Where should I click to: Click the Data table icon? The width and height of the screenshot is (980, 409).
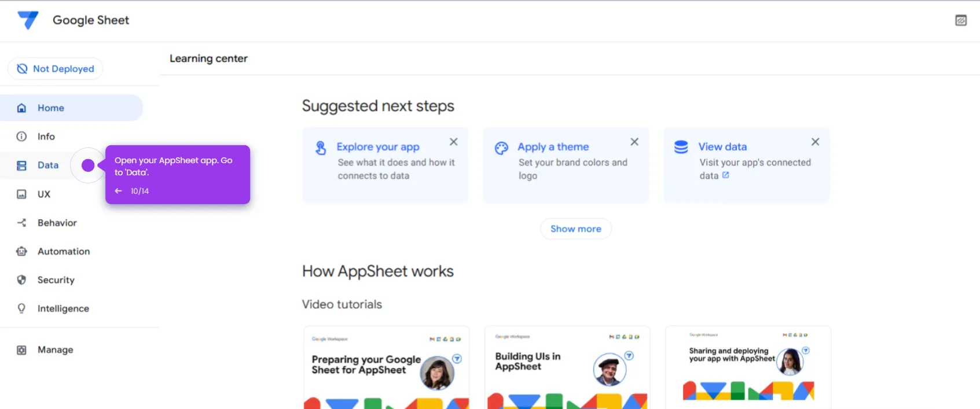point(21,165)
